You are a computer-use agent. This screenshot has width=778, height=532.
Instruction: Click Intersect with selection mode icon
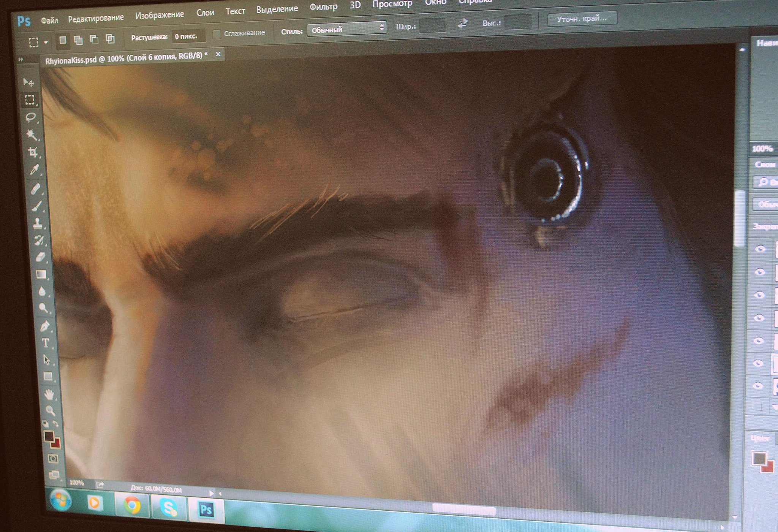(x=110, y=38)
